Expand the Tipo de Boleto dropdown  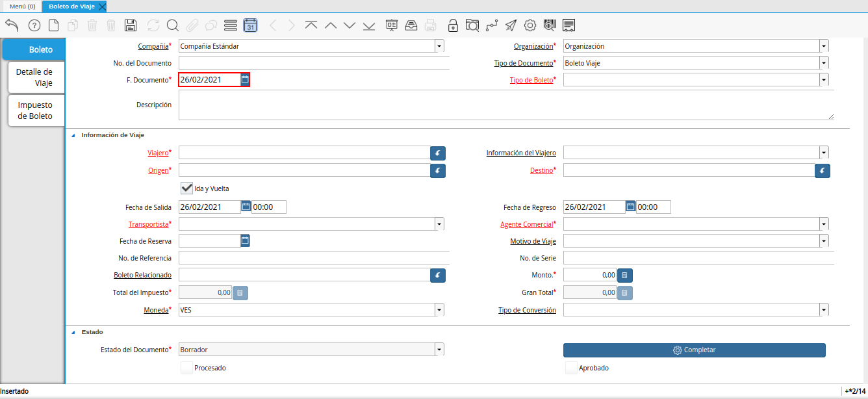click(x=824, y=80)
